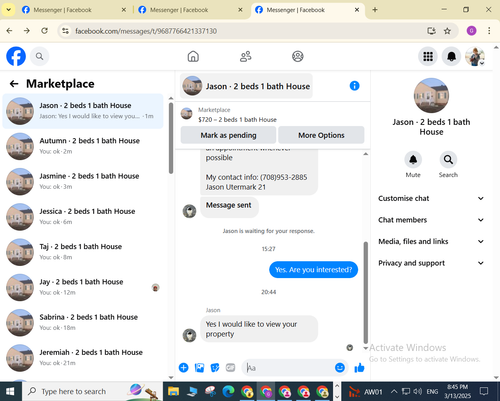Open a new browser tab
Screen dimensions: 500x401
375,10
